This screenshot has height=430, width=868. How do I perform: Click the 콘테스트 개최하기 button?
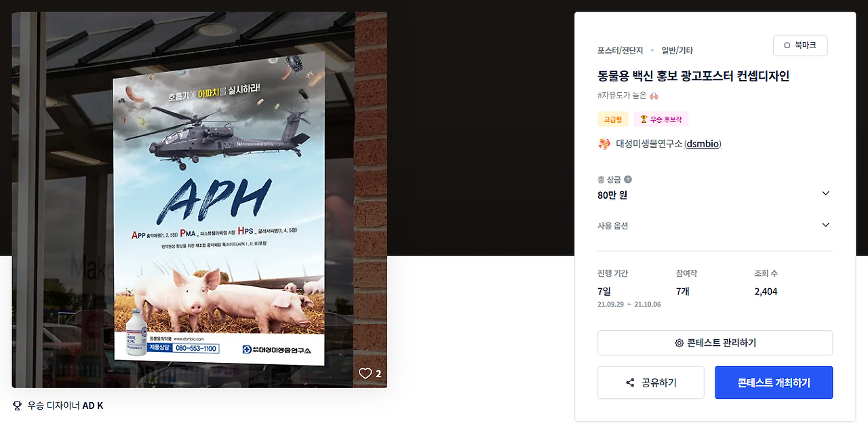click(774, 383)
